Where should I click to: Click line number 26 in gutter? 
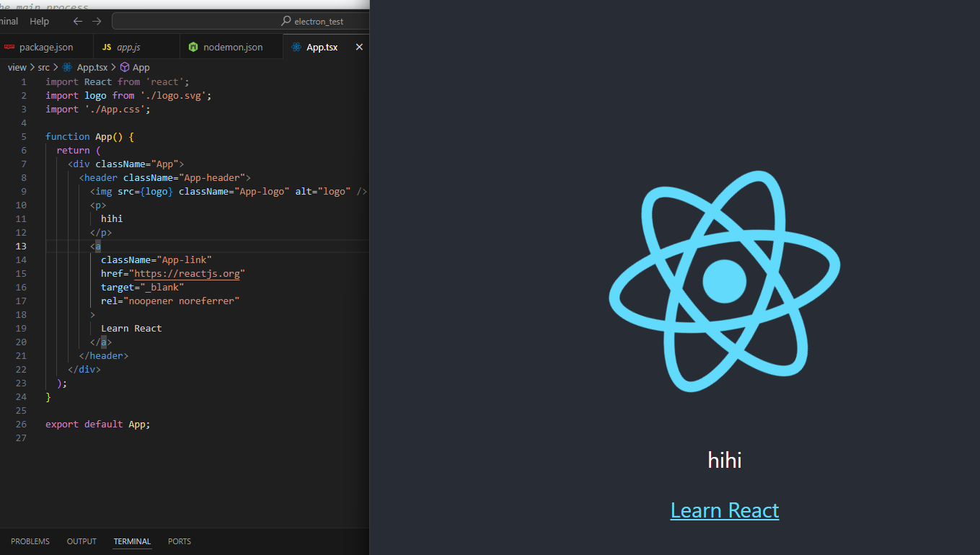21,425
